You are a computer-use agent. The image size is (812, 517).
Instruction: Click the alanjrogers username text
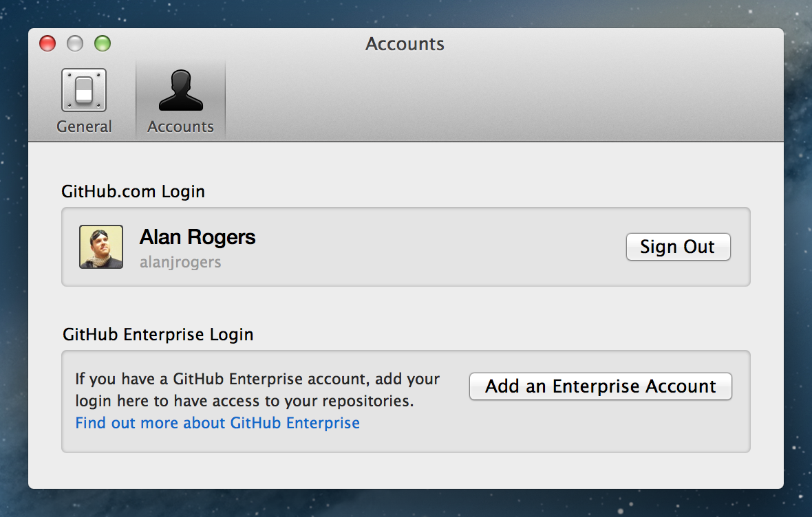tap(180, 262)
